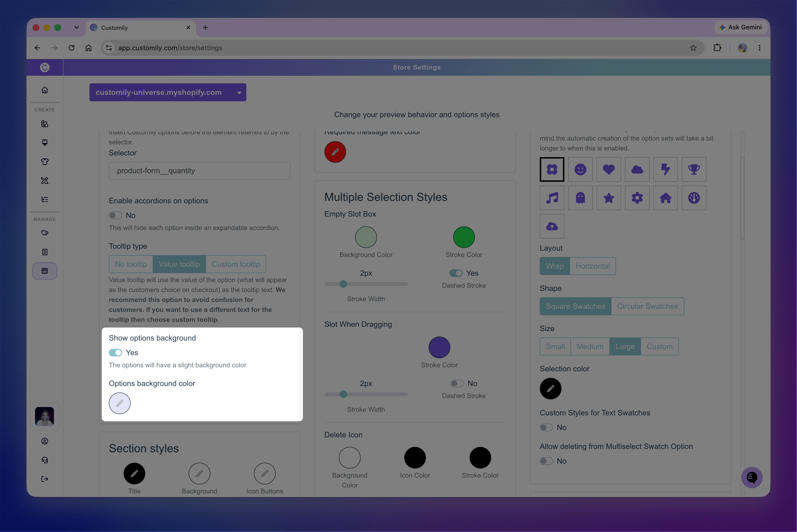Toggle Custom Styles for Text Swatches switch
Image resolution: width=797 pixels, height=532 pixels.
[x=546, y=427]
